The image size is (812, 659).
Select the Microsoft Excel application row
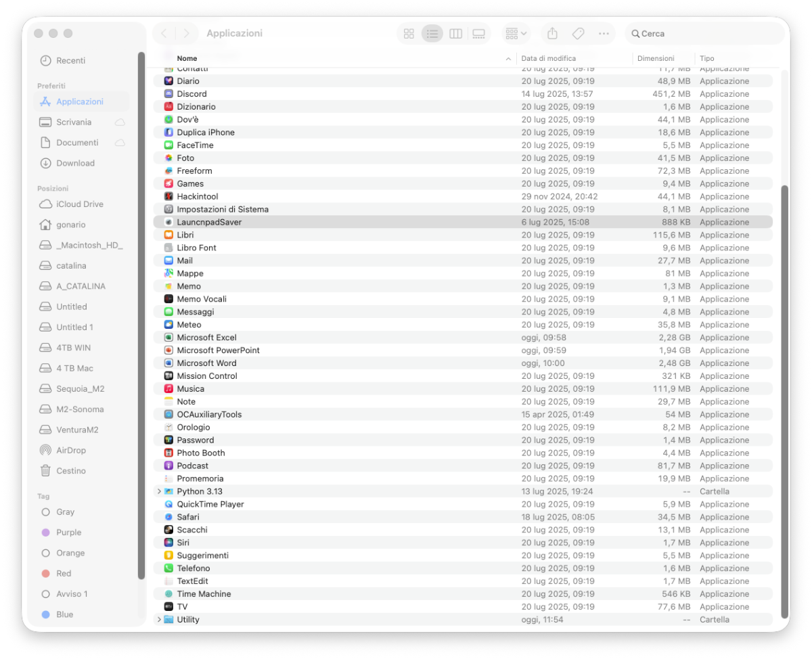[x=463, y=338]
